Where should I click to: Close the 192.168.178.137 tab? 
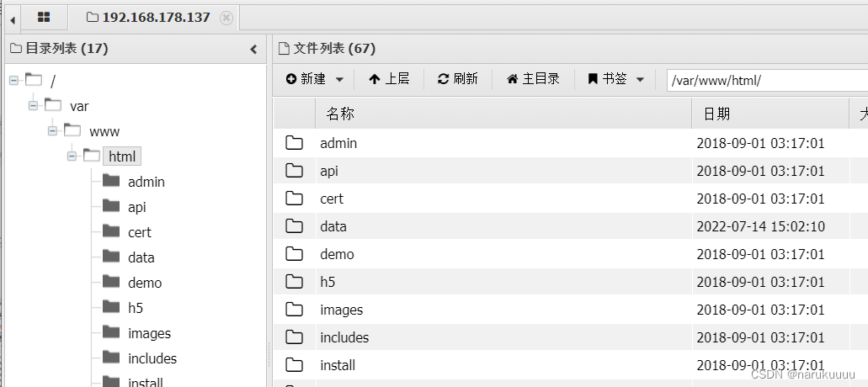tap(226, 18)
